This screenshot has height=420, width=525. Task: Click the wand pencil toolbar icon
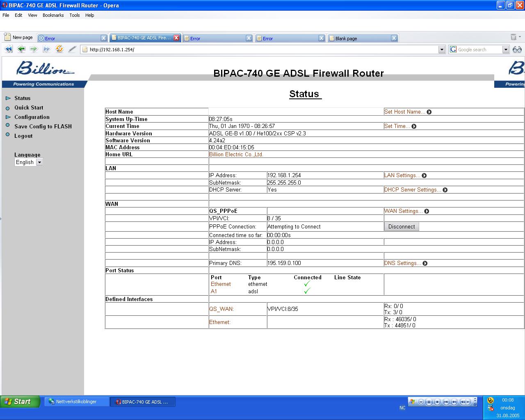click(x=72, y=49)
